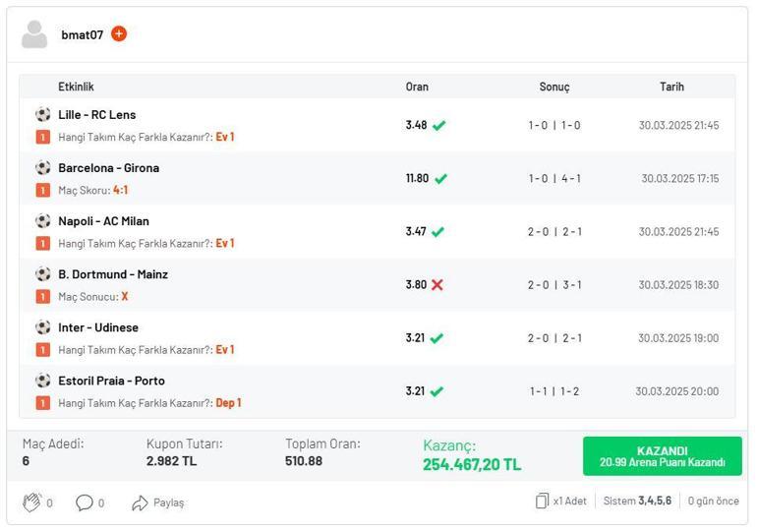Viewport: 757px width, 532px height.
Task: Click the applause clap icon
Action: point(31,502)
